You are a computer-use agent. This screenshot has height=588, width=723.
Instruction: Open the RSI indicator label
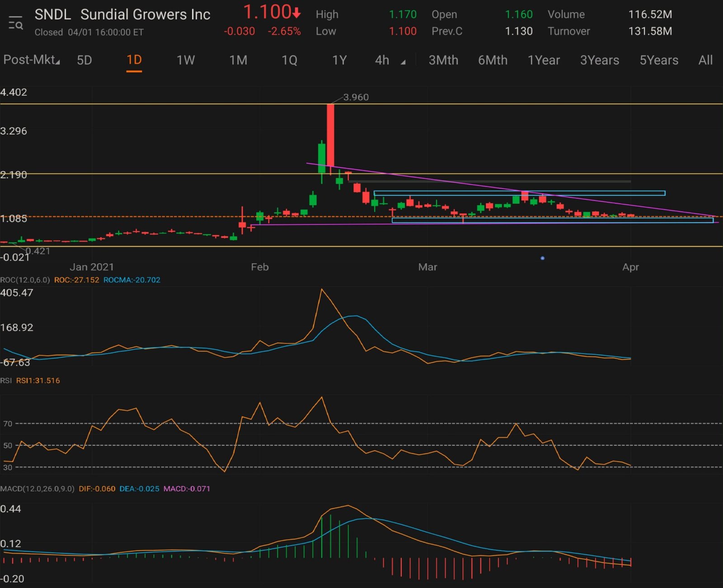[6, 381]
